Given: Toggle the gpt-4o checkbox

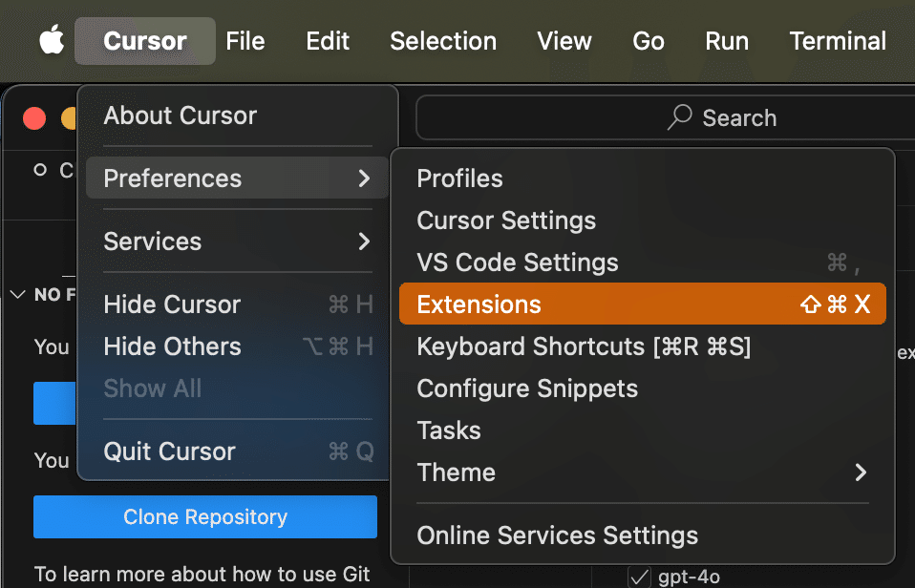Looking at the screenshot, I should 640,577.
